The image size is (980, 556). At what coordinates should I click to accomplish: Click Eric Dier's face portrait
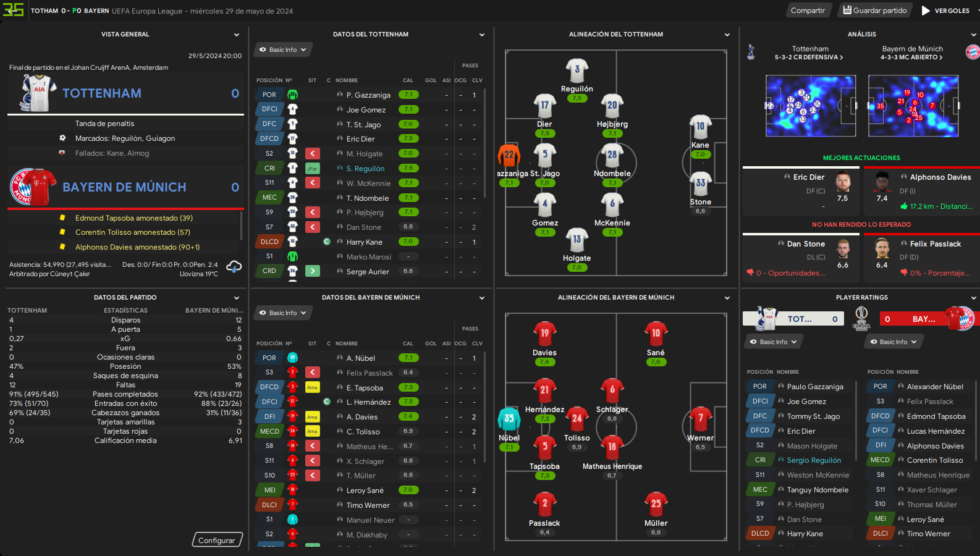click(843, 182)
